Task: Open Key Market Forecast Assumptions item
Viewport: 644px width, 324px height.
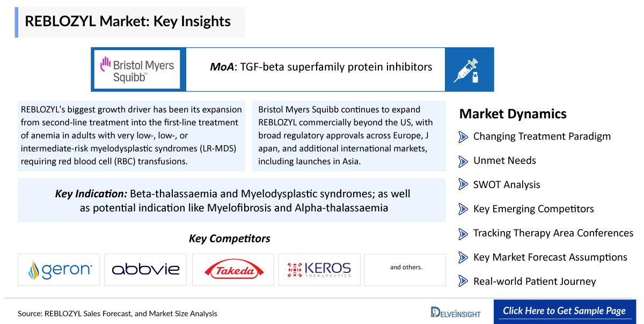Action: pyautogui.click(x=550, y=257)
